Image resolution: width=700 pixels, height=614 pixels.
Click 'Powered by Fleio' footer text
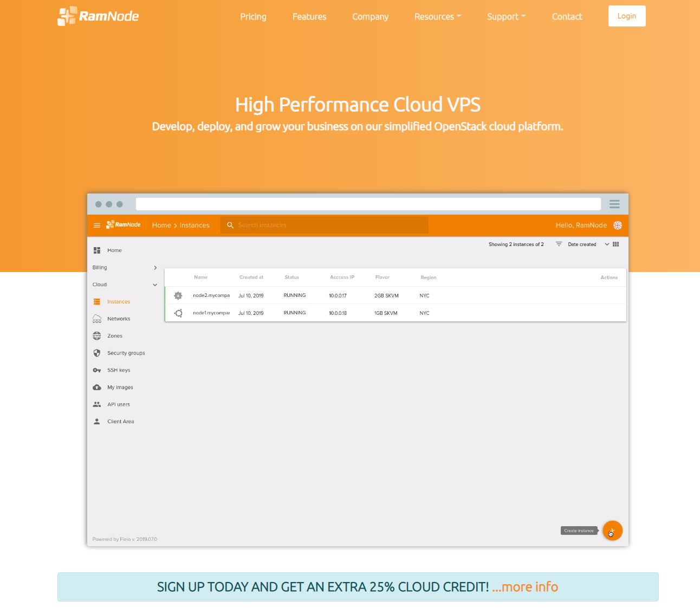coord(125,539)
